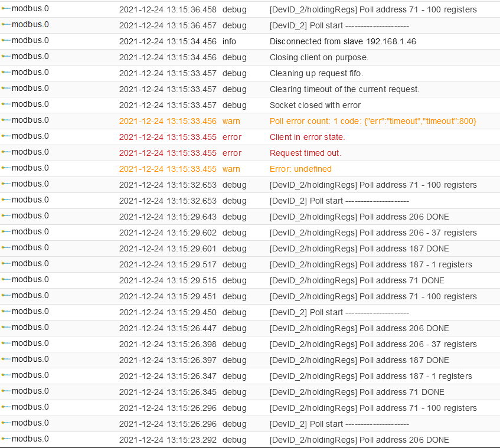This screenshot has height=448, width=500.
Task: Click timestamp 2021-12-24 13:15:29.601
Action: pos(168,248)
